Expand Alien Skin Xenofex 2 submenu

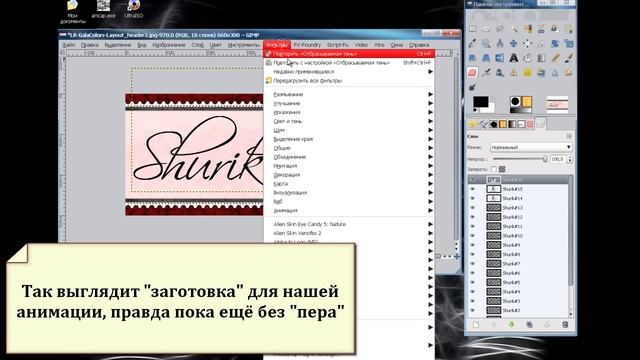coord(349,233)
